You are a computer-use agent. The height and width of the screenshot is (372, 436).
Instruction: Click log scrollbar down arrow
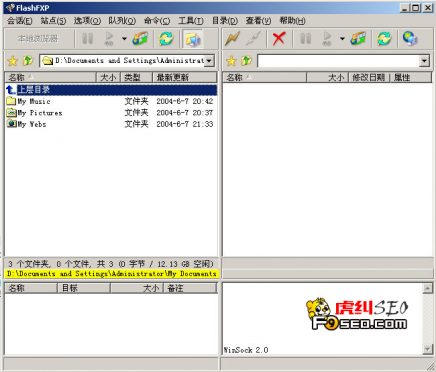coord(427,349)
